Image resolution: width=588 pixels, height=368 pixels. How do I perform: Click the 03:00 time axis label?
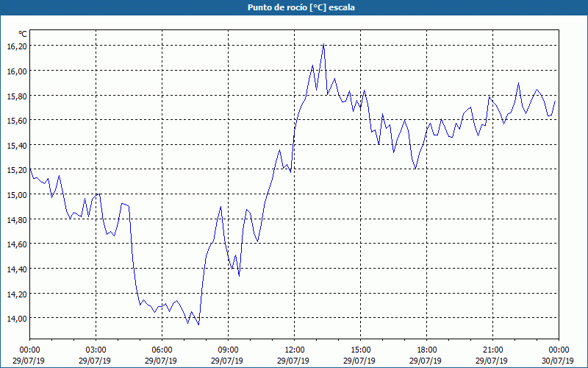pyautogui.click(x=96, y=350)
